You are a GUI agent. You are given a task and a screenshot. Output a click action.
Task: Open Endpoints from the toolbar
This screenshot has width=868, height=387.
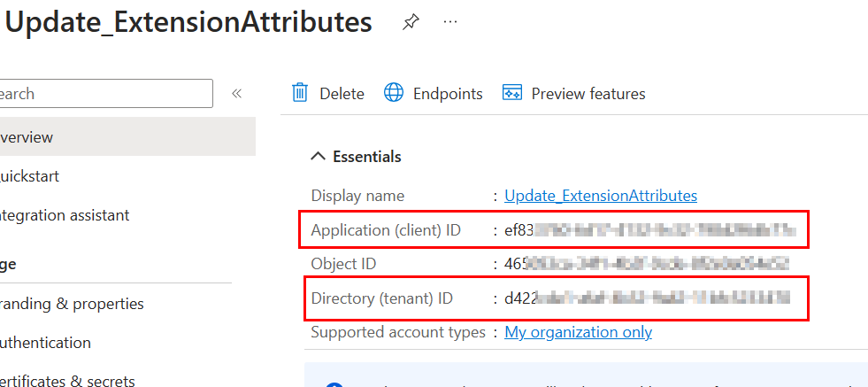click(x=434, y=93)
